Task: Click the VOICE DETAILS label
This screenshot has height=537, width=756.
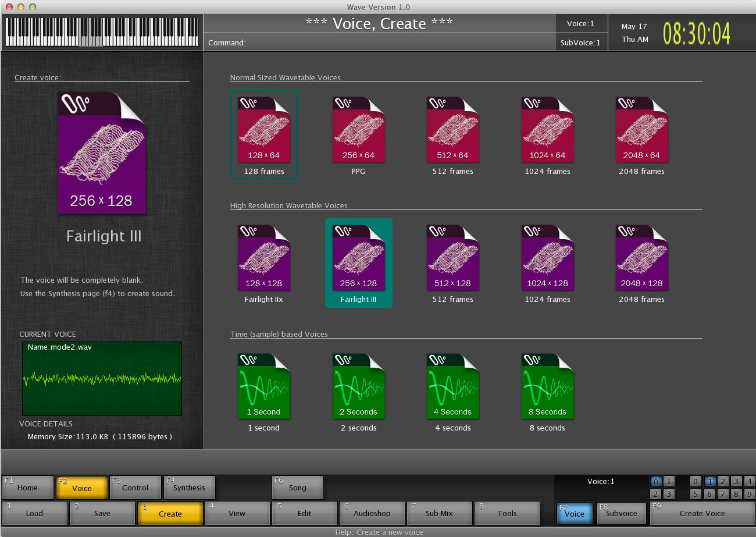Action: pos(46,424)
